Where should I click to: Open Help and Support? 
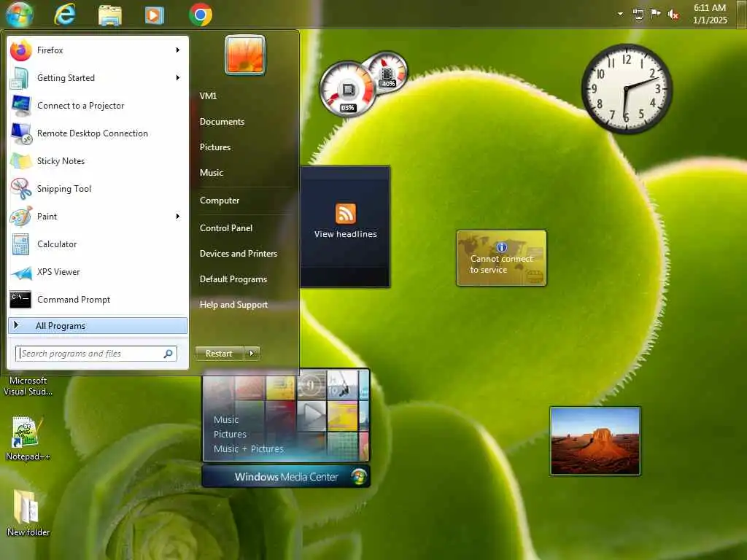click(x=233, y=305)
